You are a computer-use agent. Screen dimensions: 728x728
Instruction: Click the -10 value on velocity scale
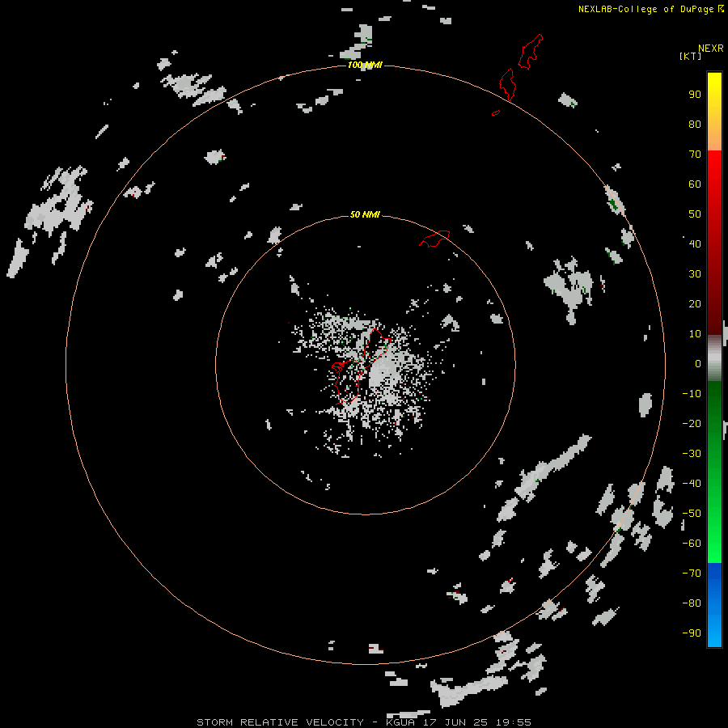[x=692, y=394]
